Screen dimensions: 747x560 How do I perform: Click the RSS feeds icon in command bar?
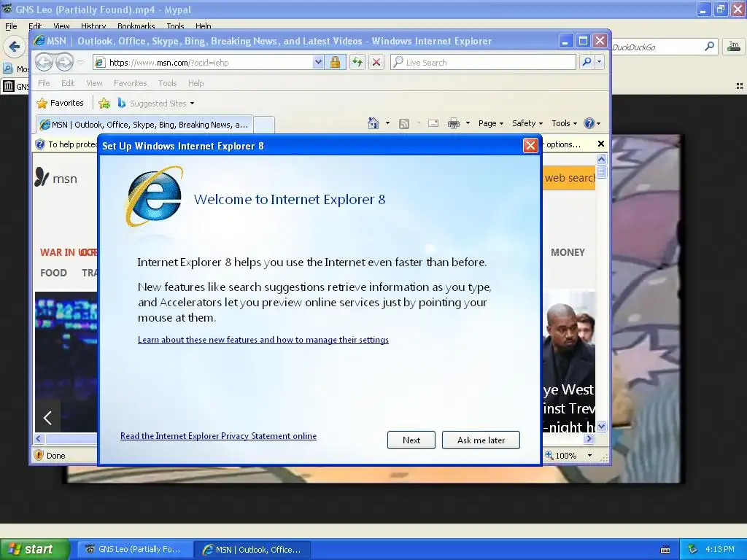pos(404,124)
